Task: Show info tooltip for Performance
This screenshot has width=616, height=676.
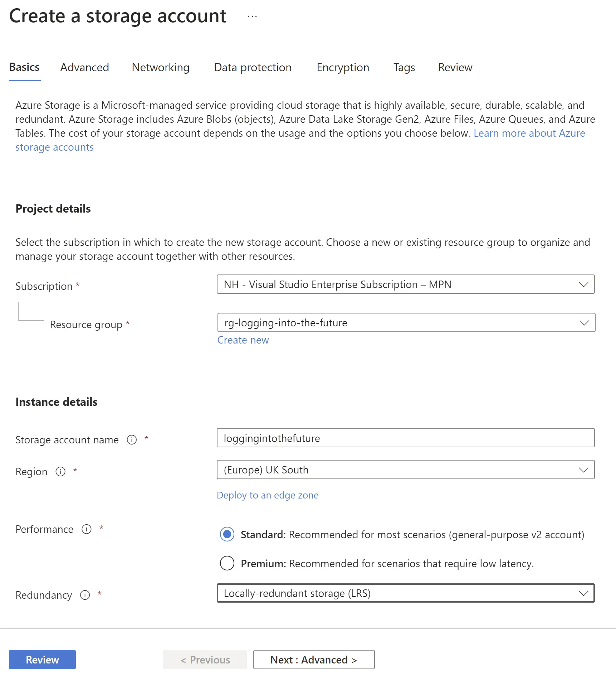Action: pos(87,529)
